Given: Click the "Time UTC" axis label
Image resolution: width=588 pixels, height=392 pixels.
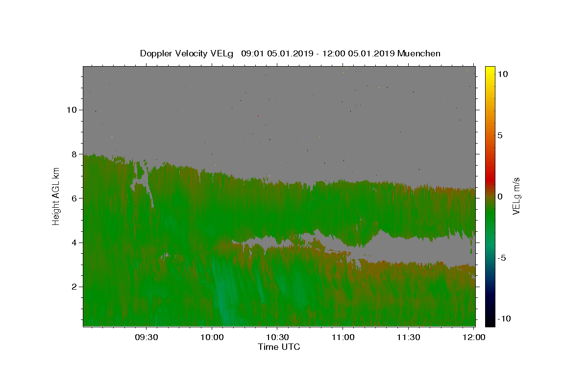Looking at the screenshot, I should tap(279, 347).
